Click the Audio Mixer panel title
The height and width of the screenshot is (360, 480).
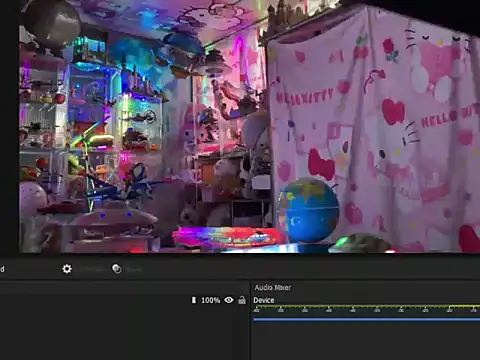coord(273,287)
